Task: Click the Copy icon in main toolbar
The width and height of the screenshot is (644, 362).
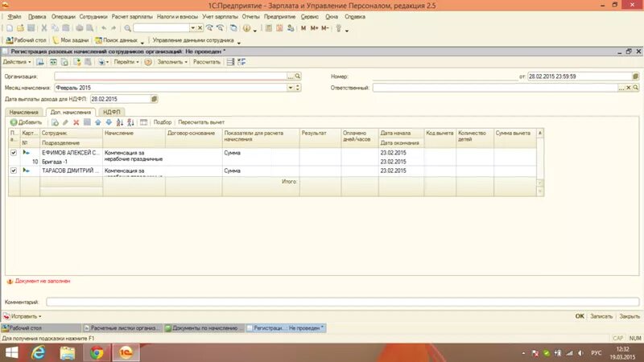Action: (55, 28)
